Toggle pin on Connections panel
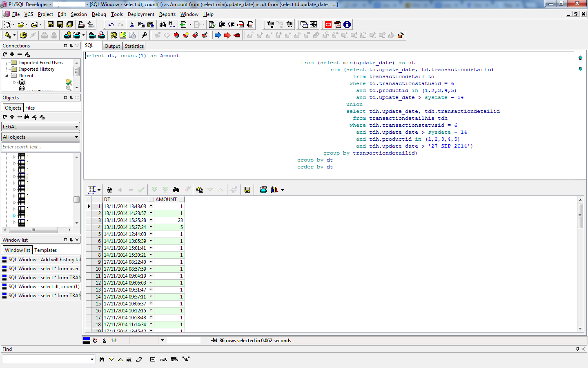 tap(71, 46)
